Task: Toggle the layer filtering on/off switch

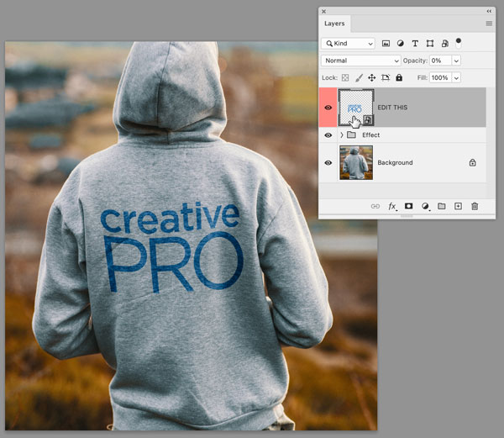Action: click(459, 42)
